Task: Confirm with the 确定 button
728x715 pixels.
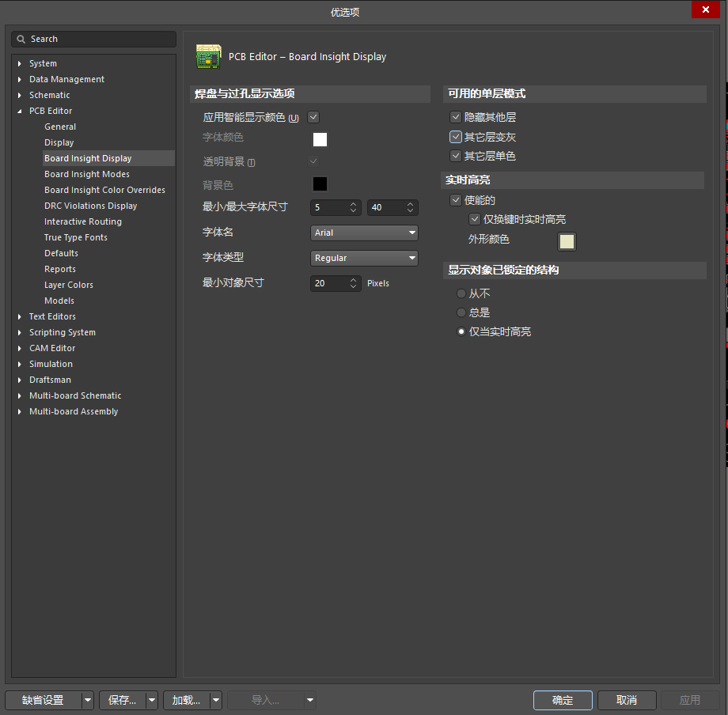Action: [x=563, y=700]
